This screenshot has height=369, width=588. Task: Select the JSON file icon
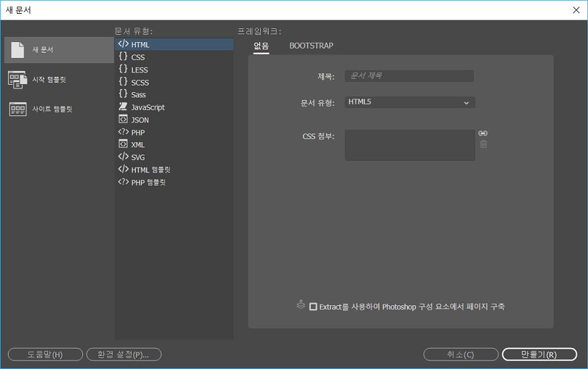click(123, 119)
